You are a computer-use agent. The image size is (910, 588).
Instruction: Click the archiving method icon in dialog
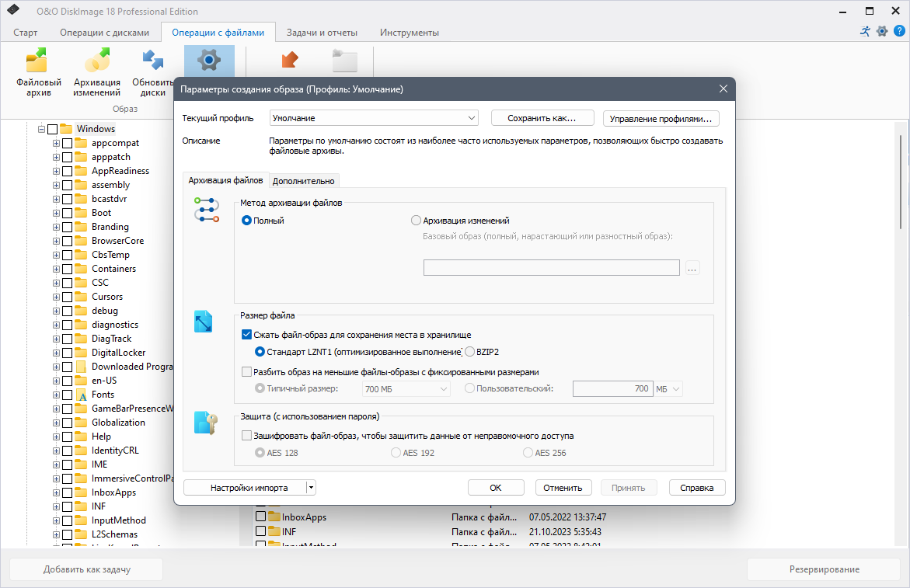click(x=207, y=210)
